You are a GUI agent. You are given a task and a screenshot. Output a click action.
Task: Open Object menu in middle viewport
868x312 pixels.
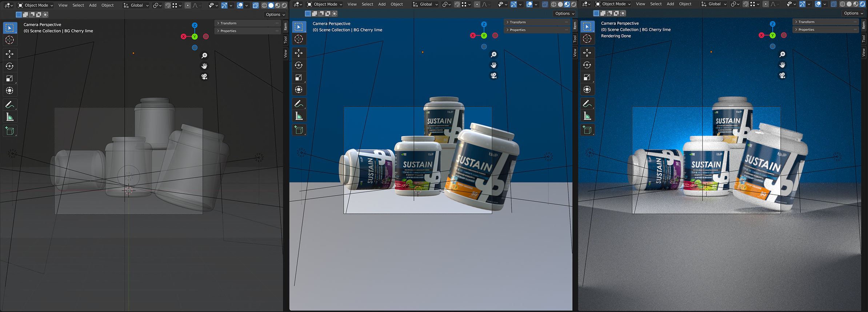click(397, 4)
